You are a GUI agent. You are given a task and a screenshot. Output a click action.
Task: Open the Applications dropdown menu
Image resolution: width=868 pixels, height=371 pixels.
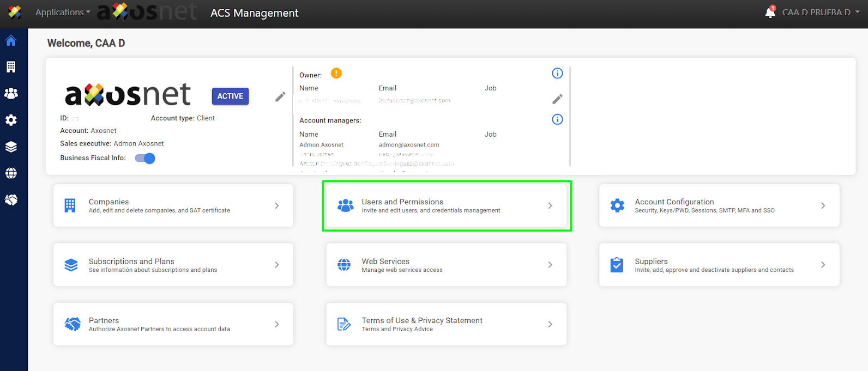tap(63, 12)
